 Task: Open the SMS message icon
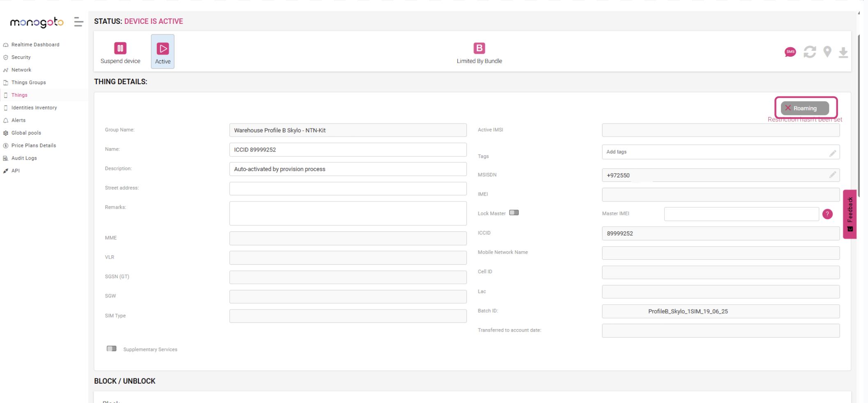coord(790,52)
